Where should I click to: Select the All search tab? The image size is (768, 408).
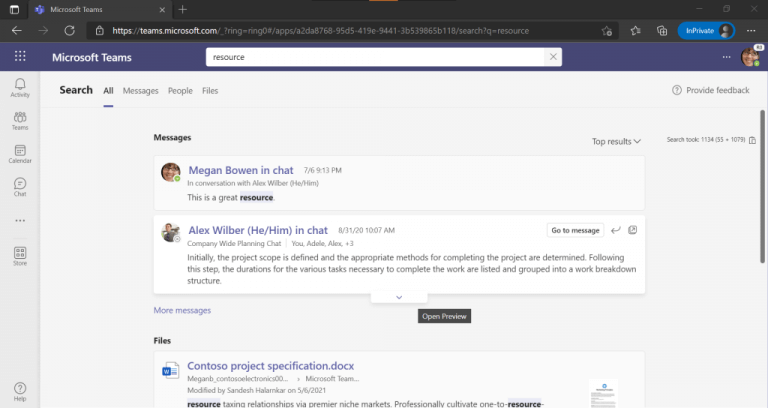(108, 91)
